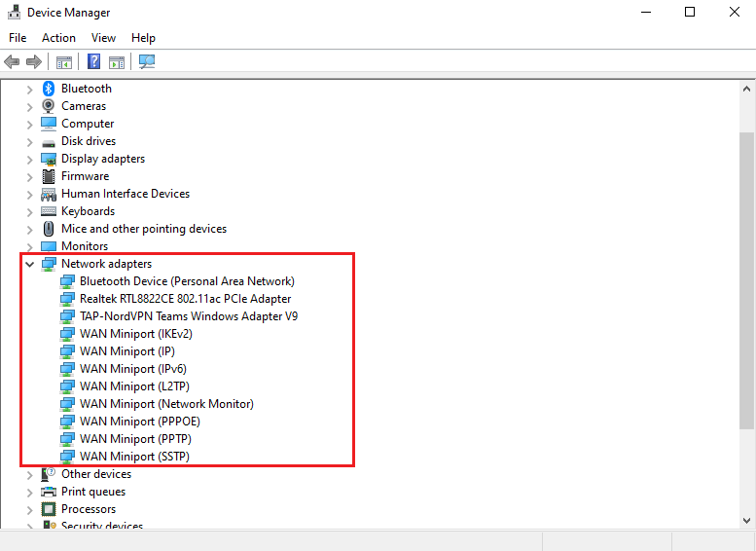Screen dimensions: 756x551
Task: Select WAN Miniport (PPTP) entry
Action: [x=135, y=439]
